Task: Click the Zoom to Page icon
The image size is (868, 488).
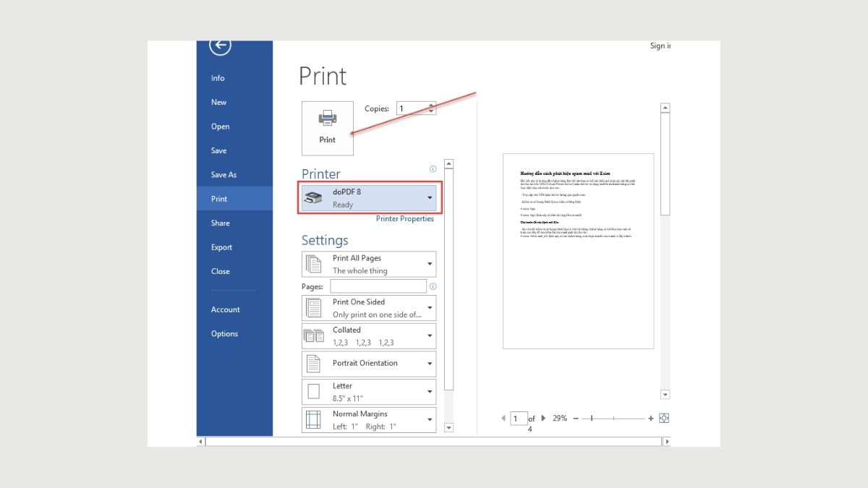Action: tap(664, 418)
